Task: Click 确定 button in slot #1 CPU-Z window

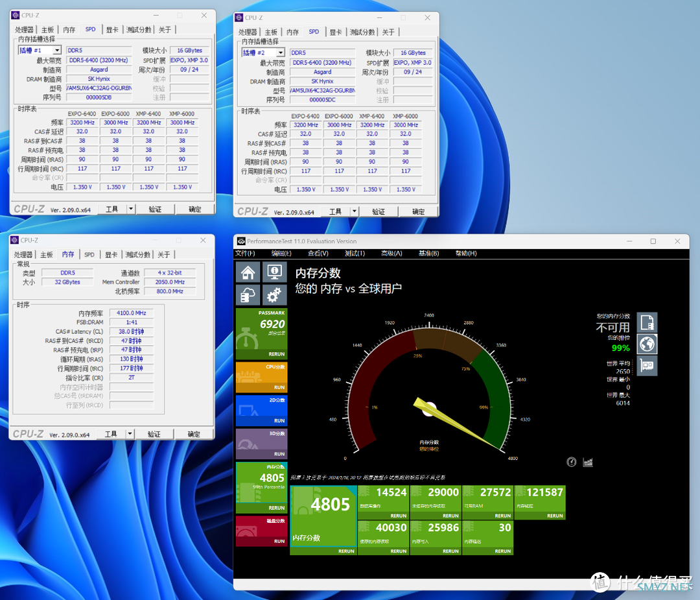Action: (x=194, y=209)
